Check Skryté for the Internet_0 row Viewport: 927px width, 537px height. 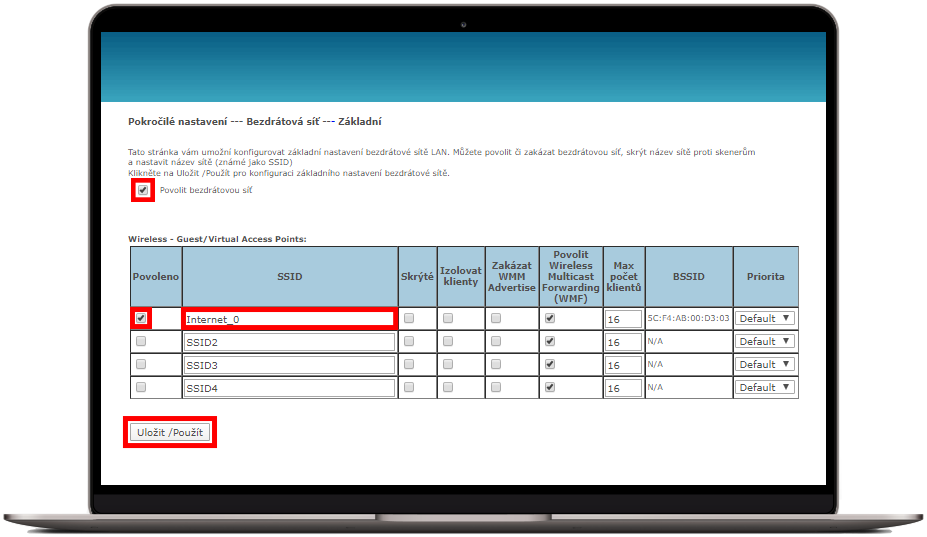pos(409,318)
